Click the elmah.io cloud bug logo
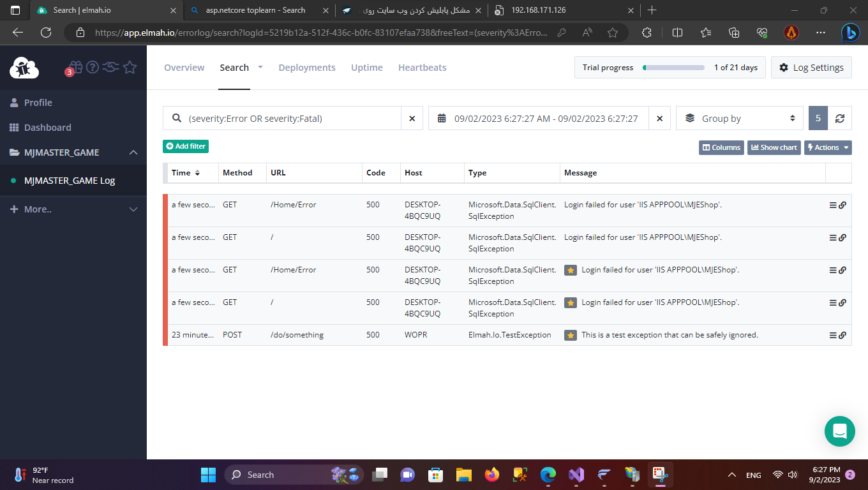868x490 pixels. pos(24,67)
